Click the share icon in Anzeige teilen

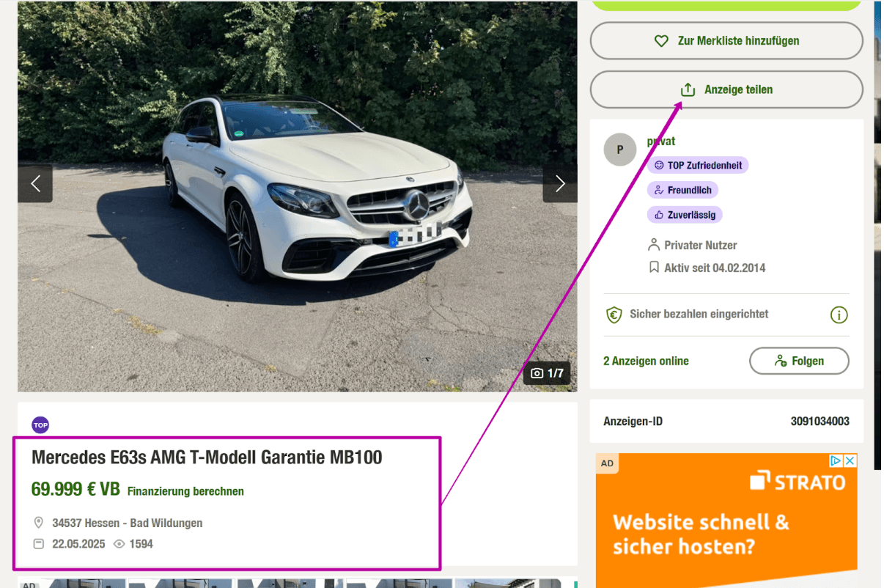pyautogui.click(x=688, y=89)
